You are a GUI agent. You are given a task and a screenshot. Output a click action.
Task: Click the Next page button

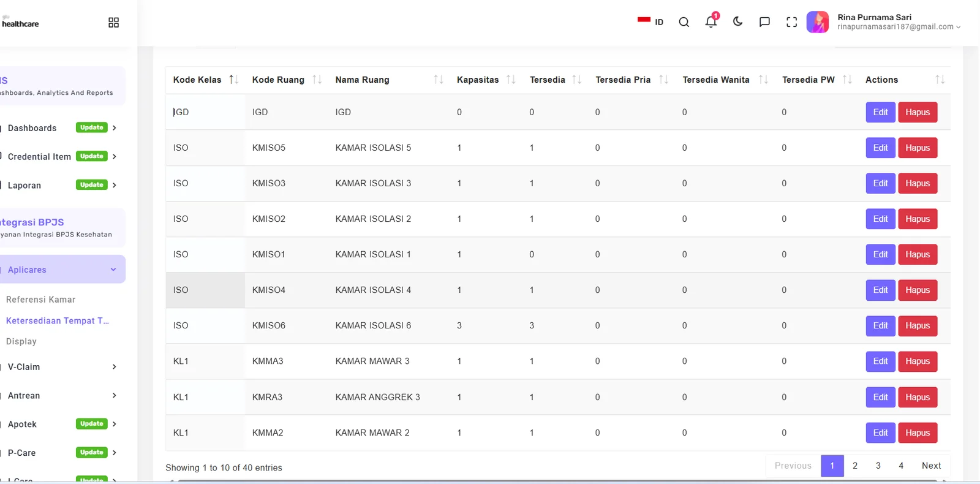(x=931, y=466)
